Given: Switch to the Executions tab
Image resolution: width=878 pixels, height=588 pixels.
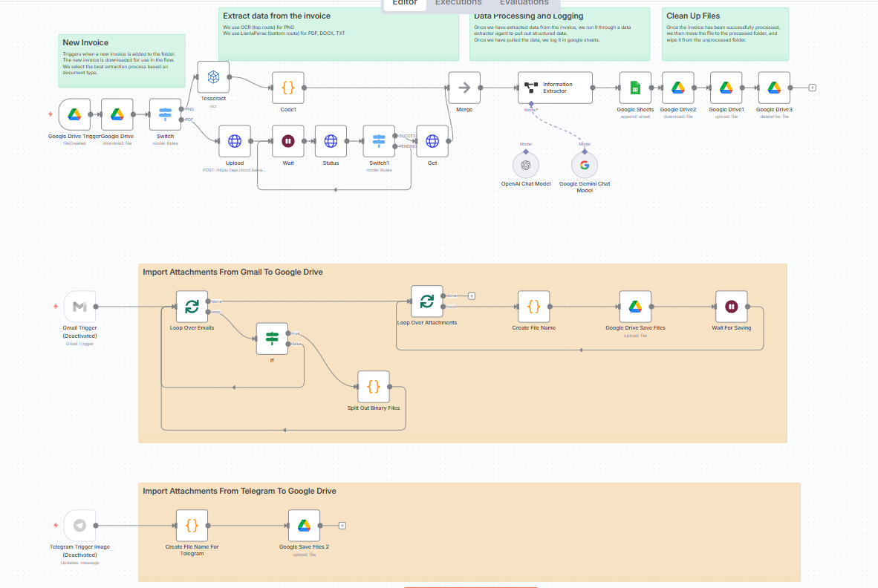Looking at the screenshot, I should point(458,3).
